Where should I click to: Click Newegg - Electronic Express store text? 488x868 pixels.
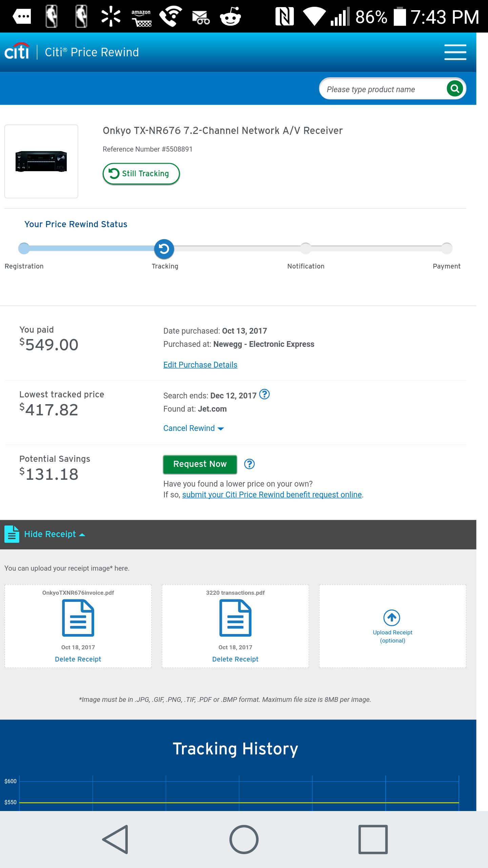(264, 344)
